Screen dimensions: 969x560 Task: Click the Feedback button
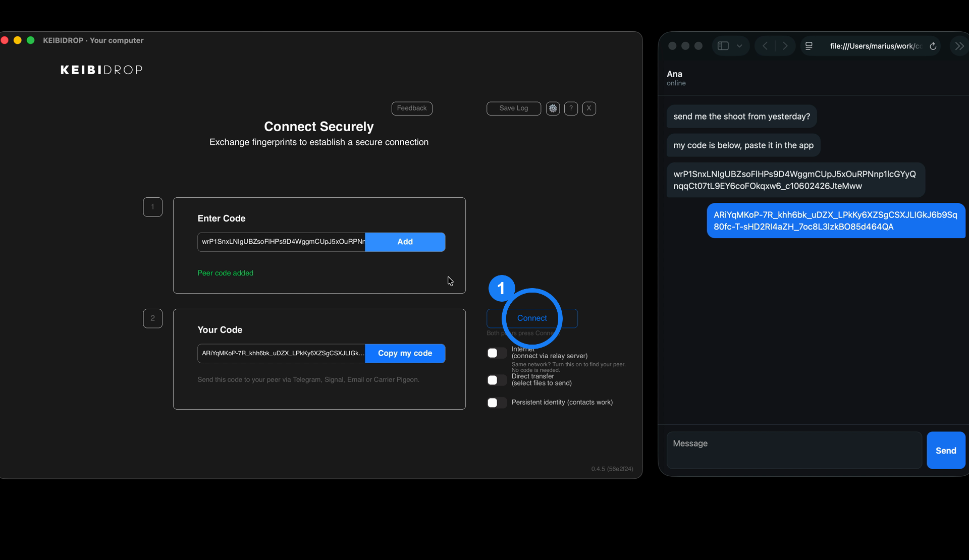tap(412, 108)
